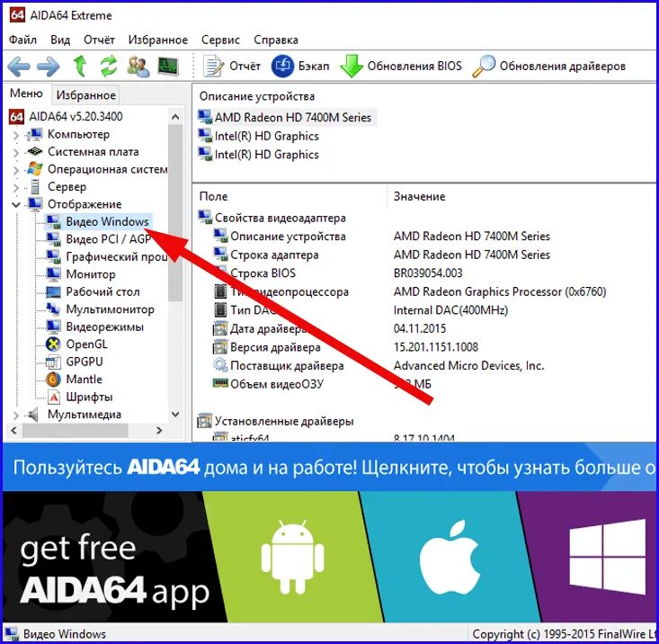The width and height of the screenshot is (659, 644).
Task: Click the OpenGL icon in tree
Action: pos(53,344)
